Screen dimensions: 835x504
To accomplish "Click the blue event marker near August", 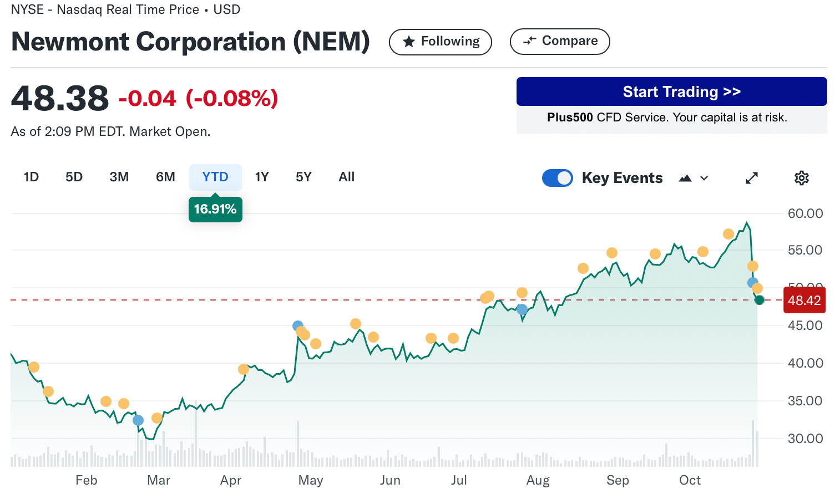I will [522, 309].
